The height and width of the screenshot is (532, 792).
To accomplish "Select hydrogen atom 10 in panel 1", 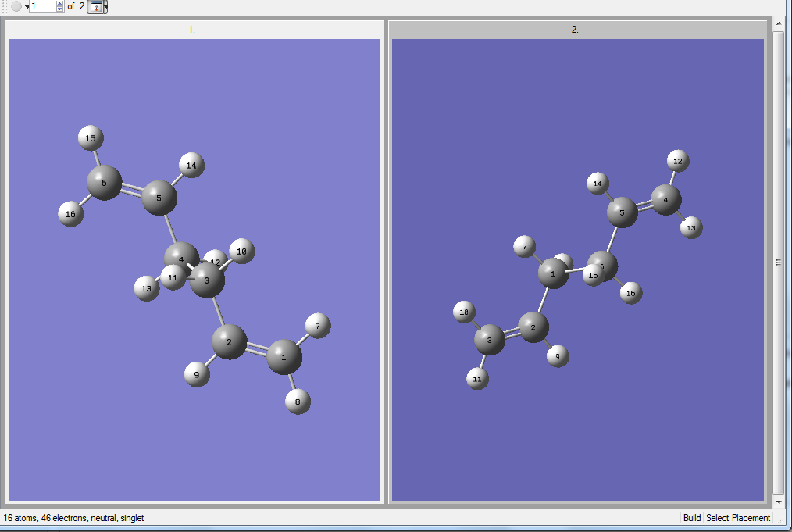I will pos(242,251).
